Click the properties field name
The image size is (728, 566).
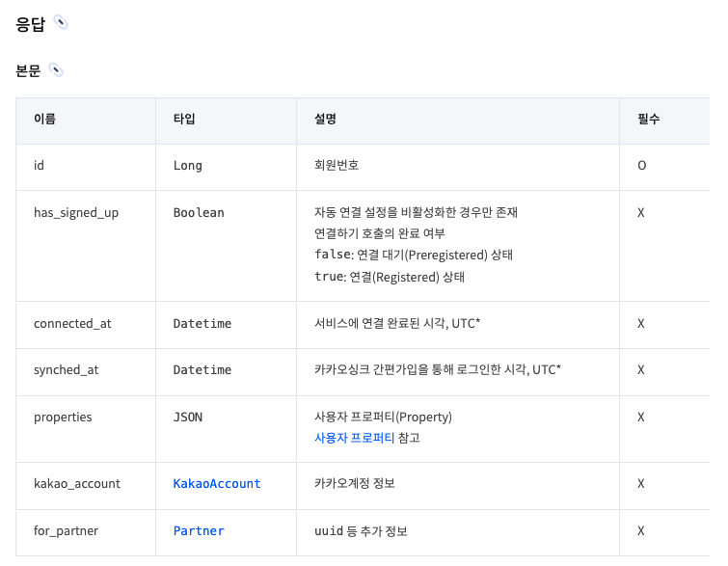[63, 418]
